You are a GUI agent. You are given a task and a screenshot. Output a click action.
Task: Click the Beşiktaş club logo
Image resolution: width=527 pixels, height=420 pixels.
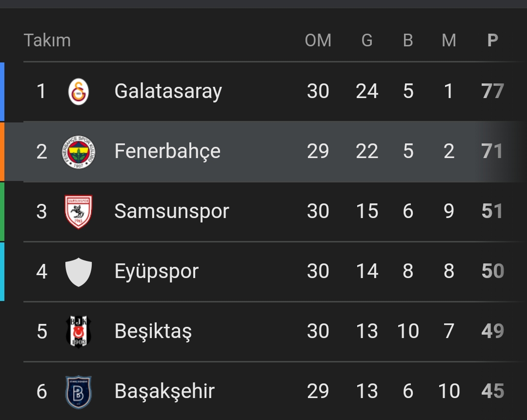79,332
